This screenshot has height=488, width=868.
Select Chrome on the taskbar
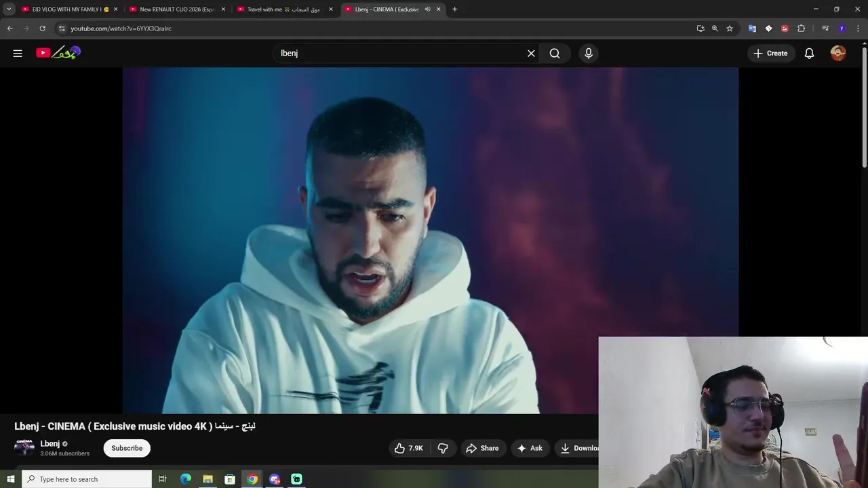252,479
